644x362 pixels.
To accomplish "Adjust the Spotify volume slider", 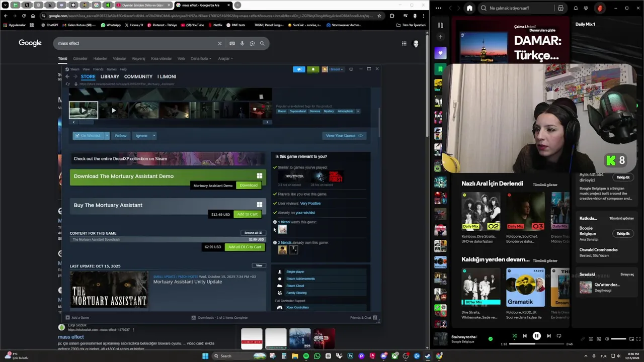I will coord(618,339).
